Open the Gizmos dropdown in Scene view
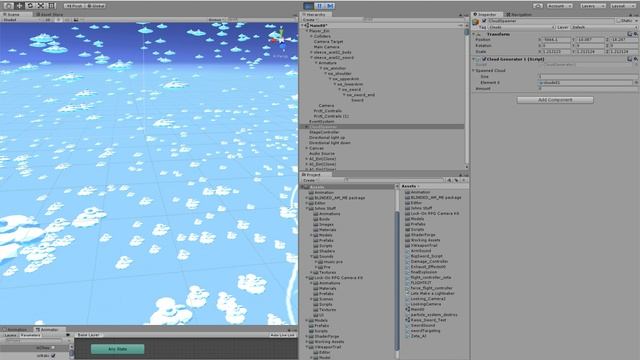640x360 pixels. pyautogui.click(x=216, y=20)
